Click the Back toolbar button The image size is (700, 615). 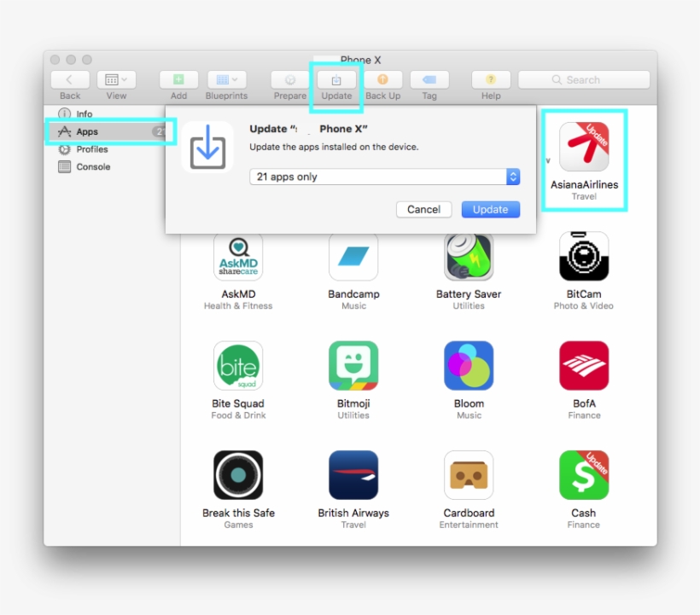(x=70, y=80)
